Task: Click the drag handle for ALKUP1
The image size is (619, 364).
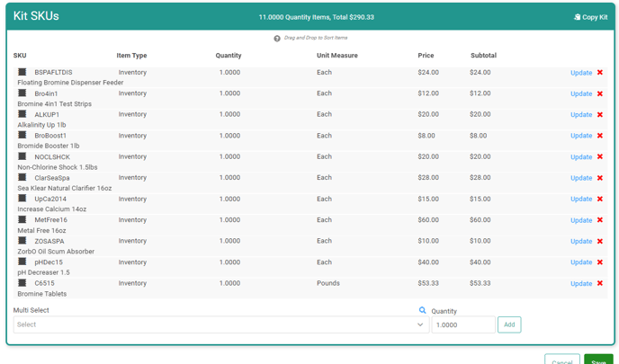Action: tap(22, 114)
